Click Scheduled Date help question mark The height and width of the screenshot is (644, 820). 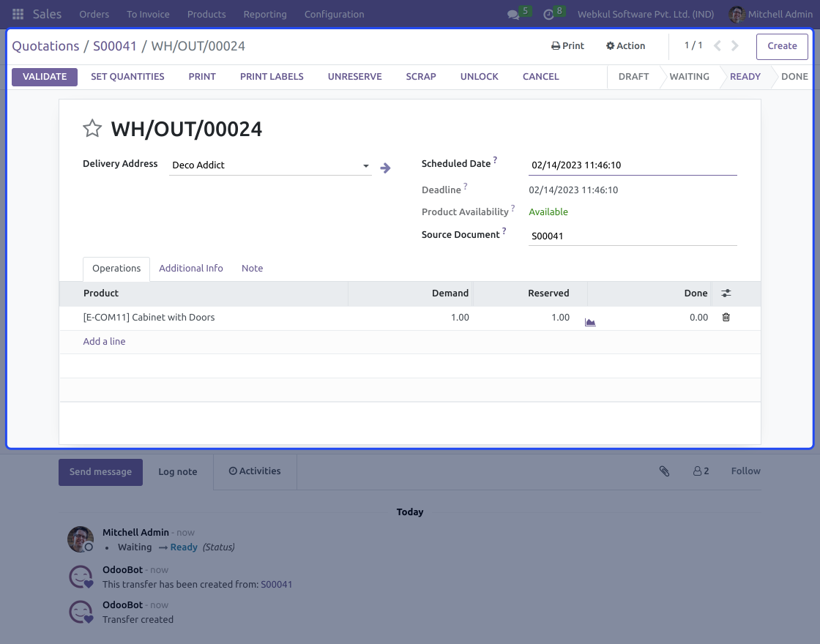[495, 160]
